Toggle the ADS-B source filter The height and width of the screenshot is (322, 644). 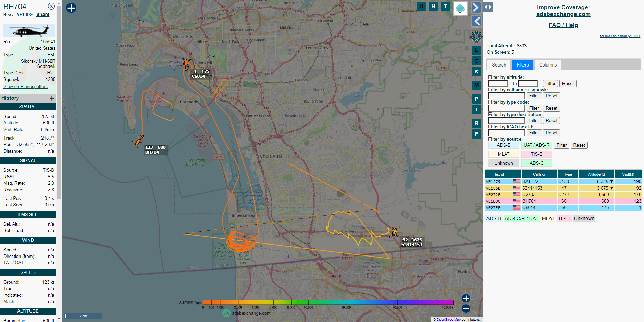click(x=504, y=145)
